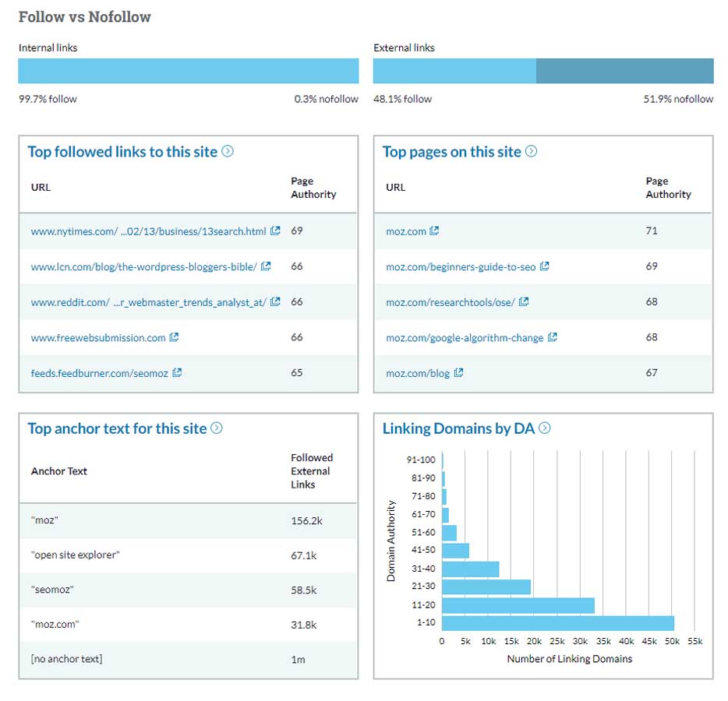Viewport: 728px width, 701px height.
Task: Click the '51.9% nofollow' external label
Action: click(678, 99)
